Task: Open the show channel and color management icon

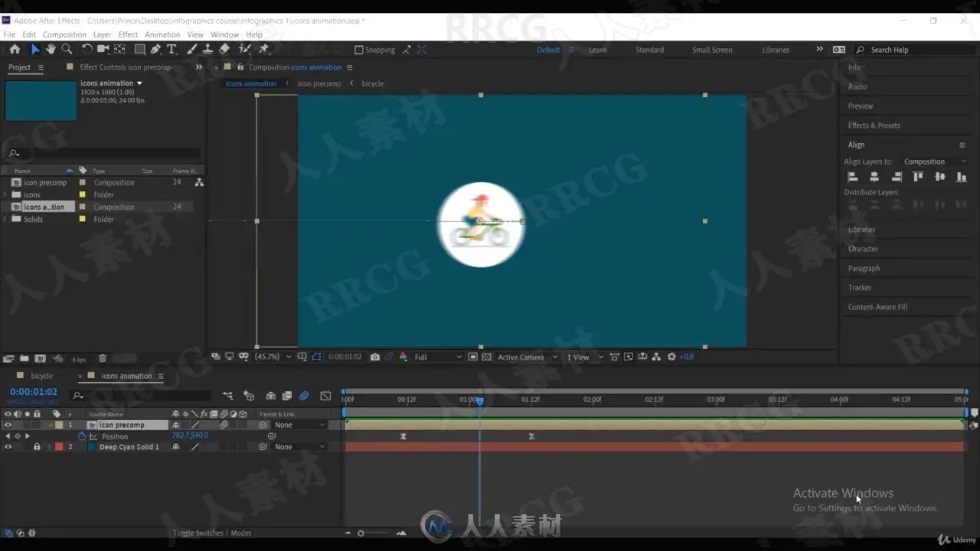Action: (403, 357)
